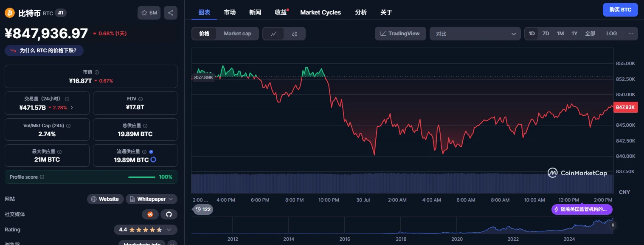Screen dimensions: 644x245
Task: Click the 购买 BTC button
Action: click(x=620, y=9)
